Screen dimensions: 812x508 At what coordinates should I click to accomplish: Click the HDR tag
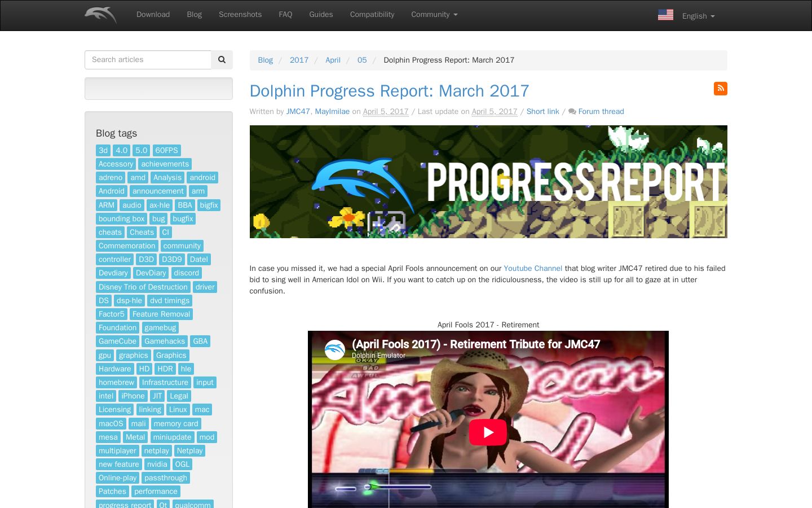165,369
